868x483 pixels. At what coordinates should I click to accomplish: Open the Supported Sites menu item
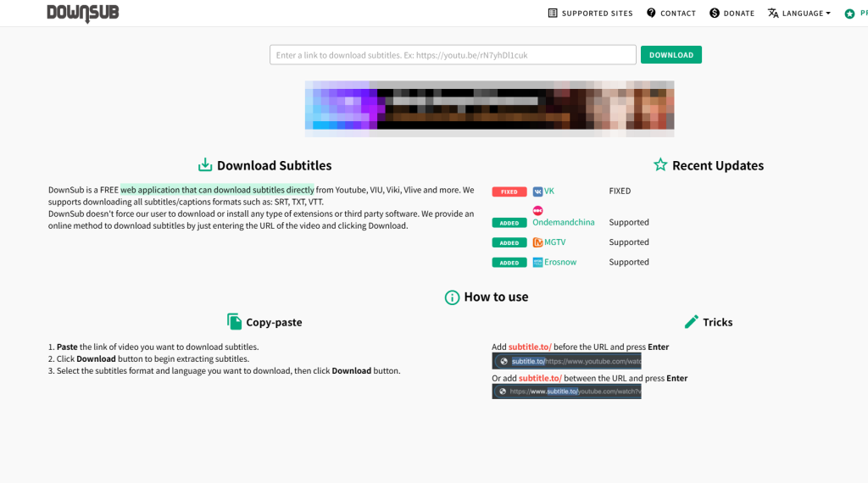coord(590,14)
